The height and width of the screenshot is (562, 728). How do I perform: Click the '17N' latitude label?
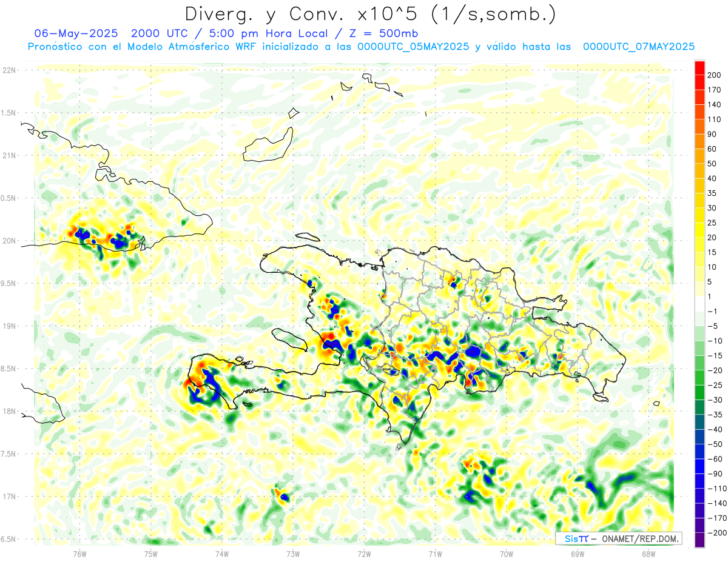(8, 497)
